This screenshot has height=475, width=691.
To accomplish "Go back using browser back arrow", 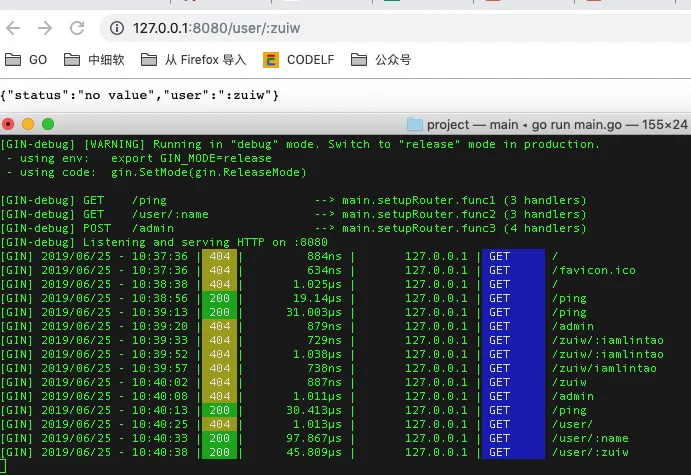I will click(13, 28).
